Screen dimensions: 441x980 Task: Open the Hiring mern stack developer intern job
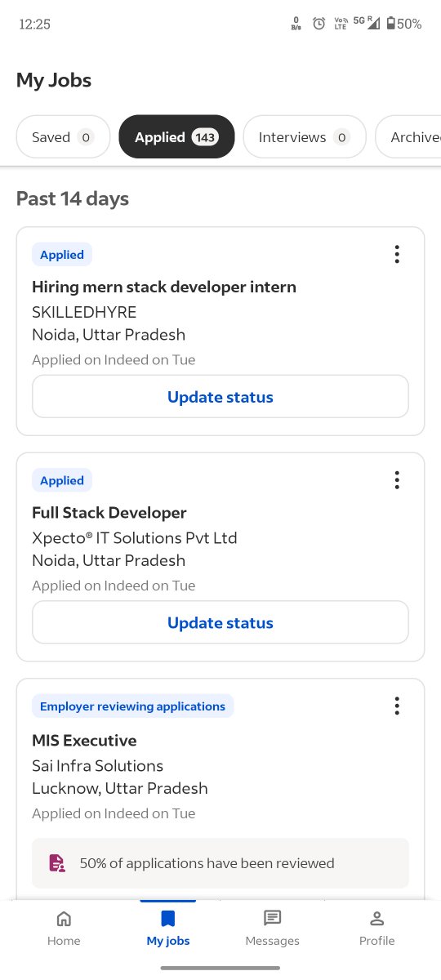pyautogui.click(x=164, y=287)
